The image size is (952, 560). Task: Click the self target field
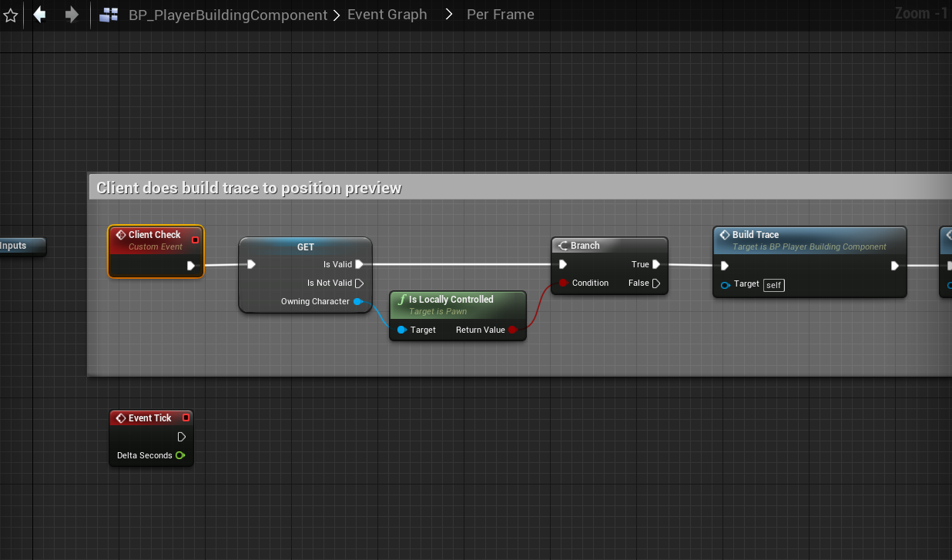[774, 285]
